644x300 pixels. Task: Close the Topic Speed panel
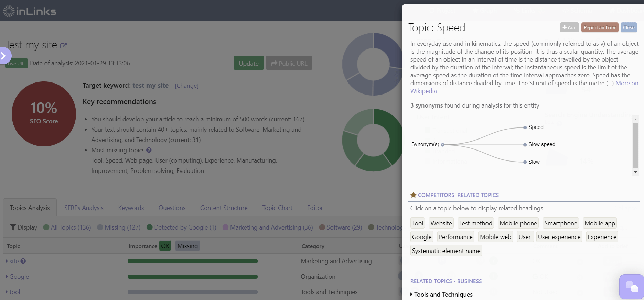629,27
